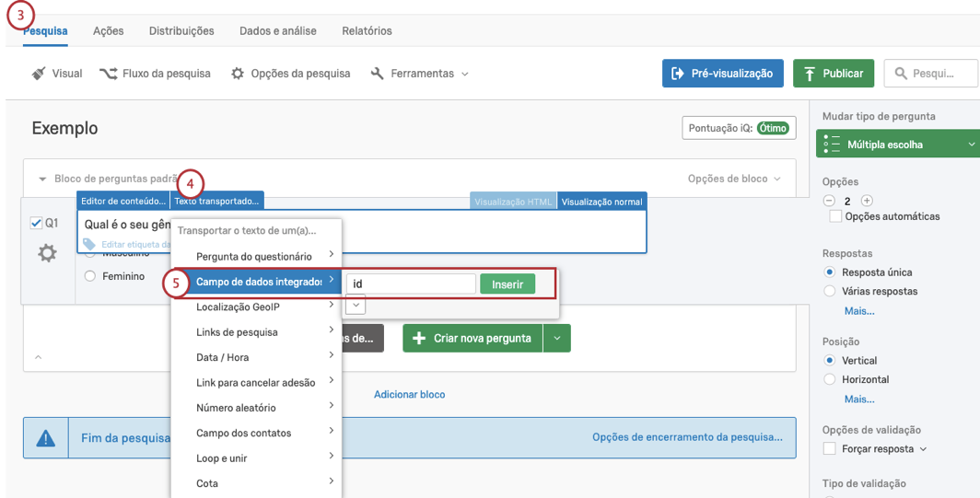The width and height of the screenshot is (980, 498).
Task: Open small dropdown below the id field
Action: tap(355, 305)
